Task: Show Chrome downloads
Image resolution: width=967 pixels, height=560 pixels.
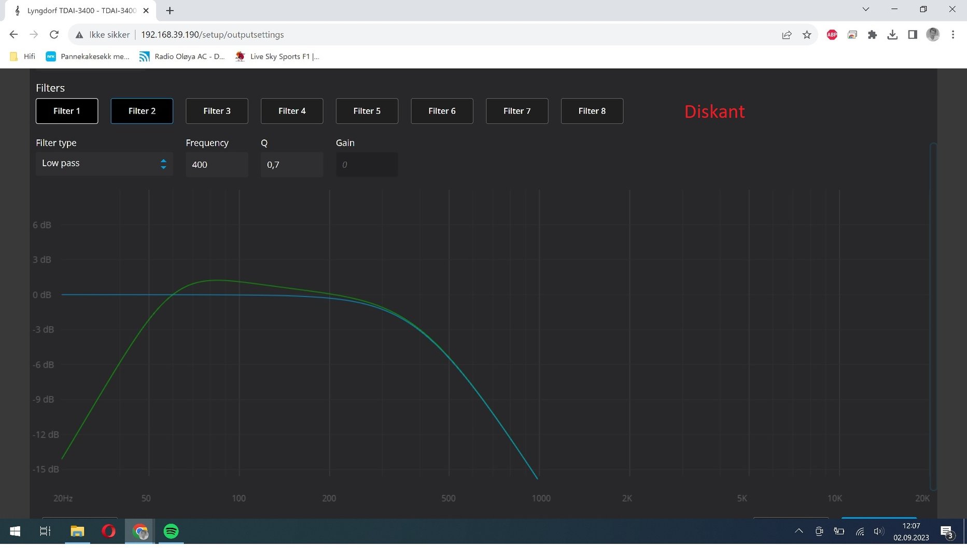Action: 892,35
